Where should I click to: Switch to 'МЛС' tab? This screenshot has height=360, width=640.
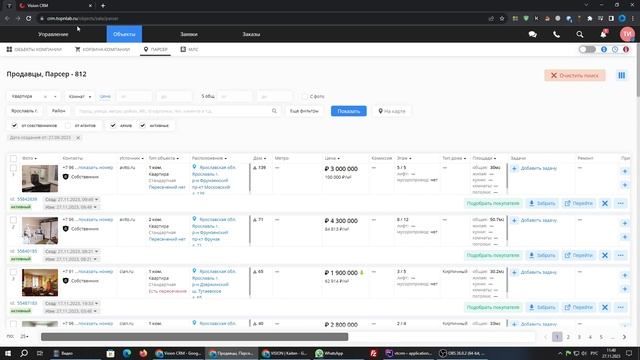[x=189, y=49]
